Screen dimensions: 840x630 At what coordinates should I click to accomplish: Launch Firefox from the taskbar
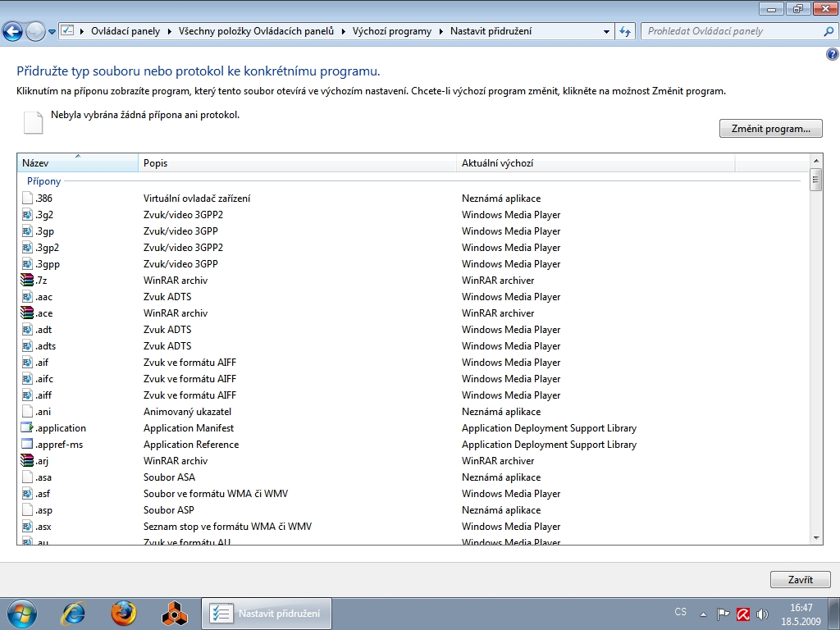[x=124, y=614]
